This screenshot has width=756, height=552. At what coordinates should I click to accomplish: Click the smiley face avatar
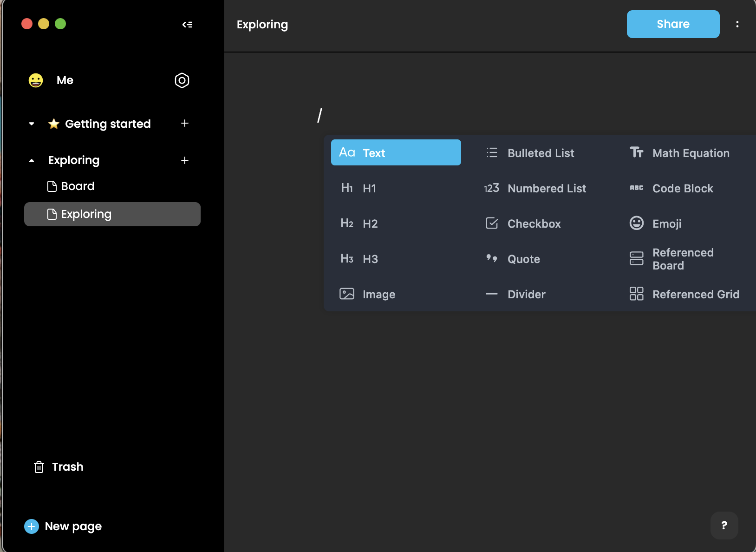35,80
